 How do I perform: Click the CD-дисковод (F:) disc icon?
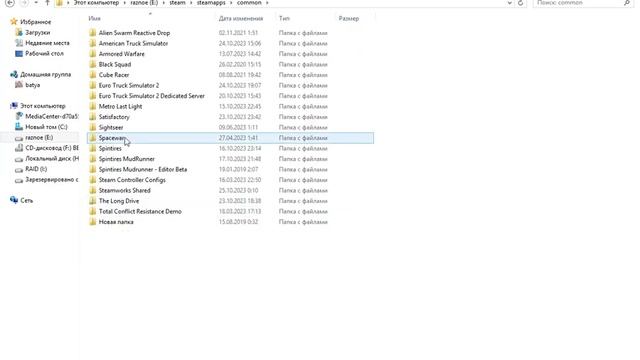click(19, 148)
